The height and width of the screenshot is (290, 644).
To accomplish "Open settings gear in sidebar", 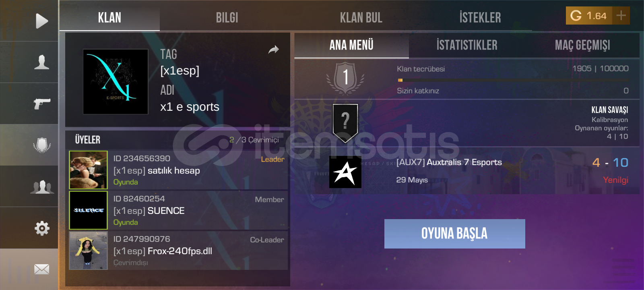I will tap(42, 228).
